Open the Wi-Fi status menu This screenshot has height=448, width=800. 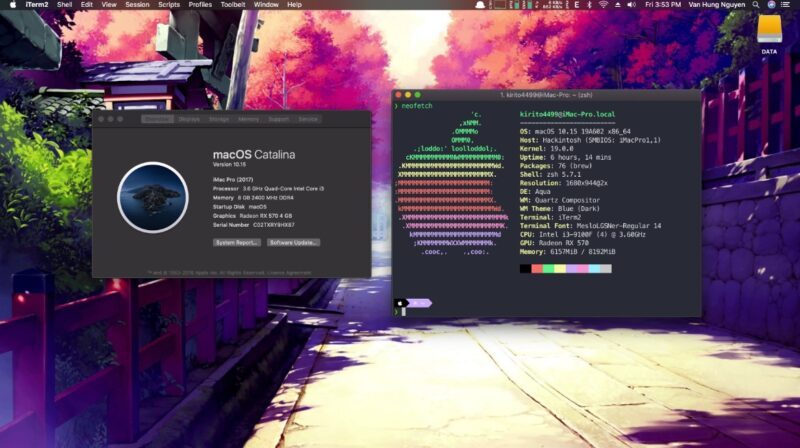pos(603,5)
